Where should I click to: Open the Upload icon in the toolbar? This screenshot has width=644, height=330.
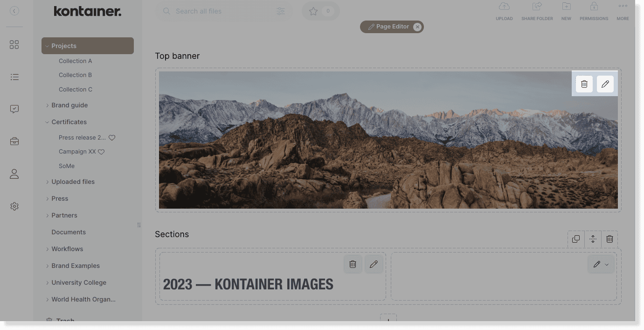pos(504,10)
